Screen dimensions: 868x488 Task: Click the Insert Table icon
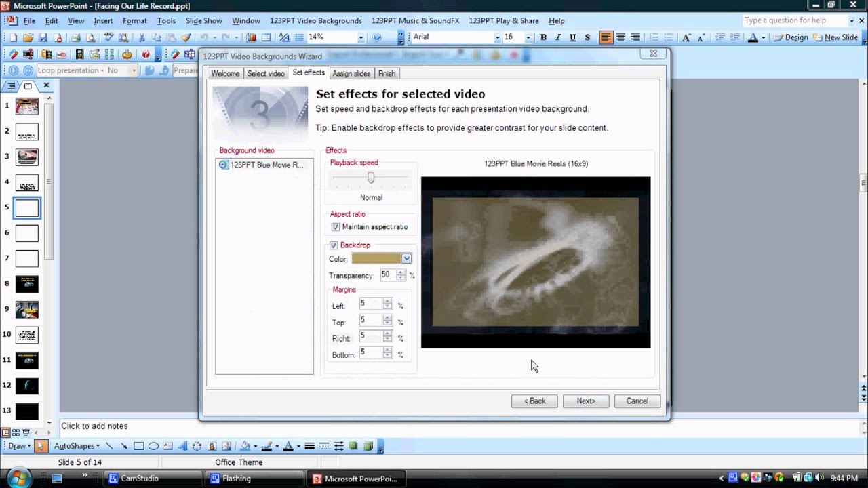coord(266,38)
